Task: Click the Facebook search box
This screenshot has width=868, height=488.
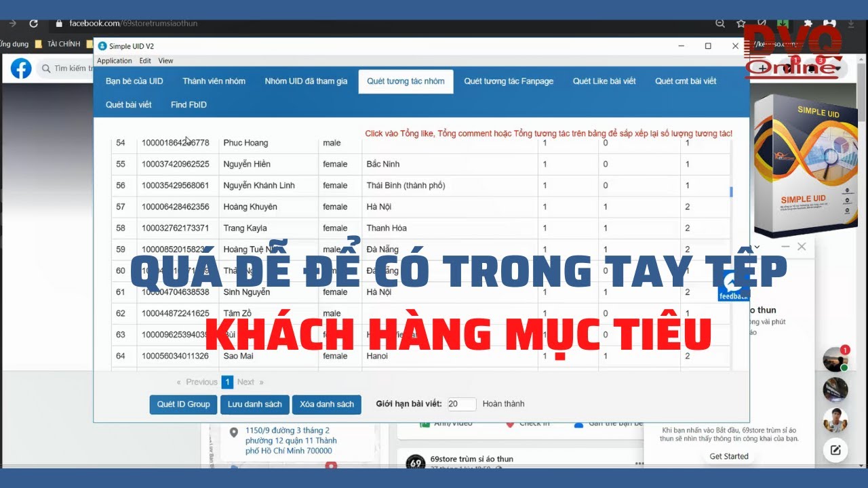Action: pos(64,68)
